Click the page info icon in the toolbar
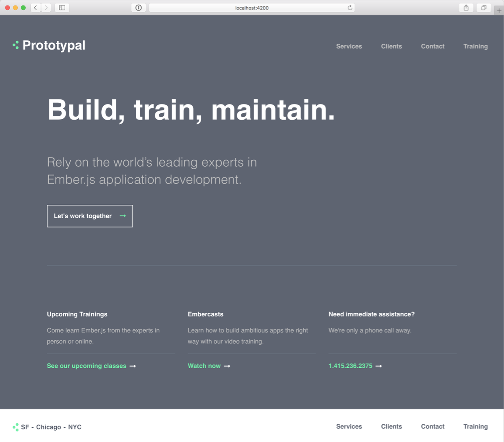This screenshot has height=442, width=504. (x=139, y=7)
